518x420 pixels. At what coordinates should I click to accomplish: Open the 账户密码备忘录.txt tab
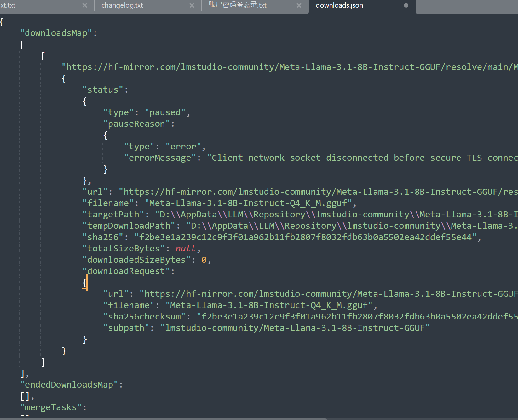(238, 5)
